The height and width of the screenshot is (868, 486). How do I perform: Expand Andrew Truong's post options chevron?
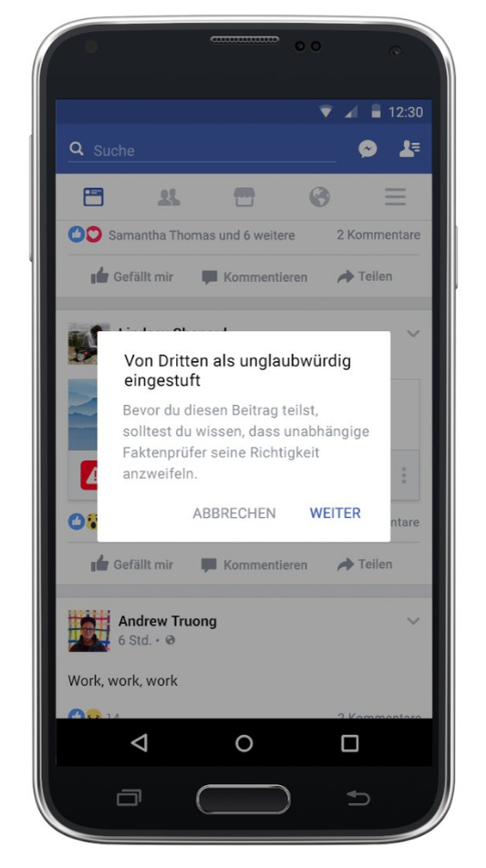[x=413, y=621]
